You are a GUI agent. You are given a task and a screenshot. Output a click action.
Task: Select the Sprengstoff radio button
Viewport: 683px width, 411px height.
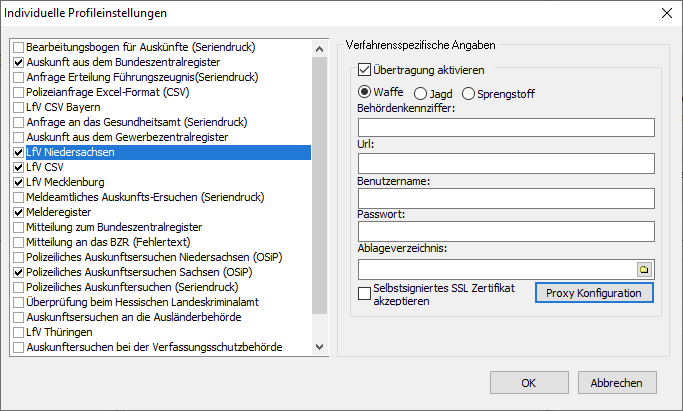[469, 93]
